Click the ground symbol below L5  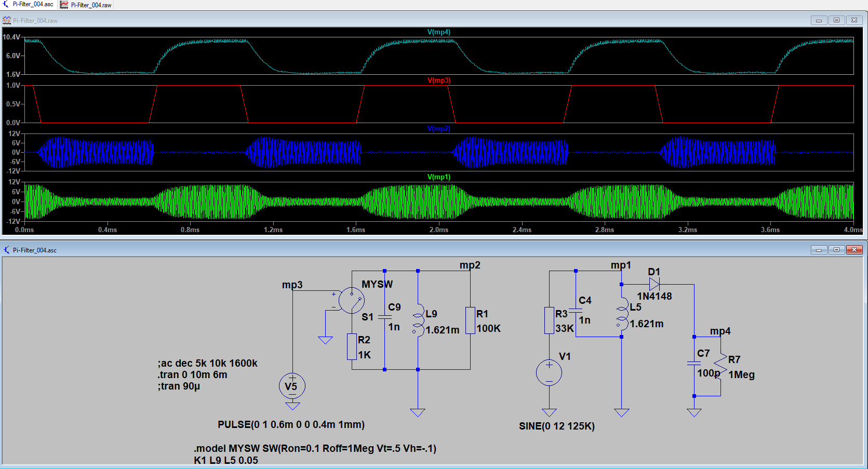pos(622,412)
